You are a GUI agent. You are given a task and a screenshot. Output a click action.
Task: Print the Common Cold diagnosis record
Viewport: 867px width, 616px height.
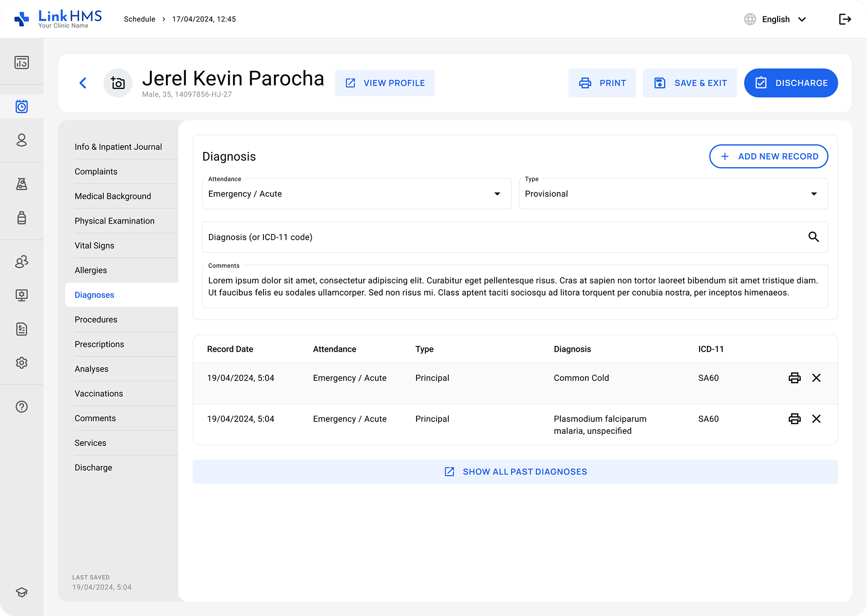point(795,378)
